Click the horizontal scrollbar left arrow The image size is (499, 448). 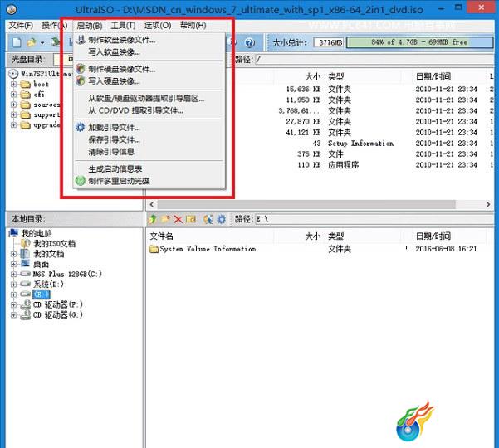151,204
